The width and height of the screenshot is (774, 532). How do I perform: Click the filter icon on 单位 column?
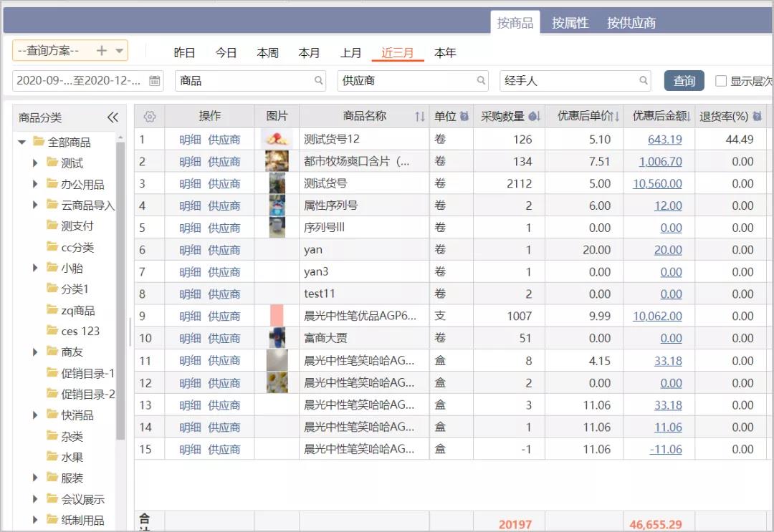464,117
